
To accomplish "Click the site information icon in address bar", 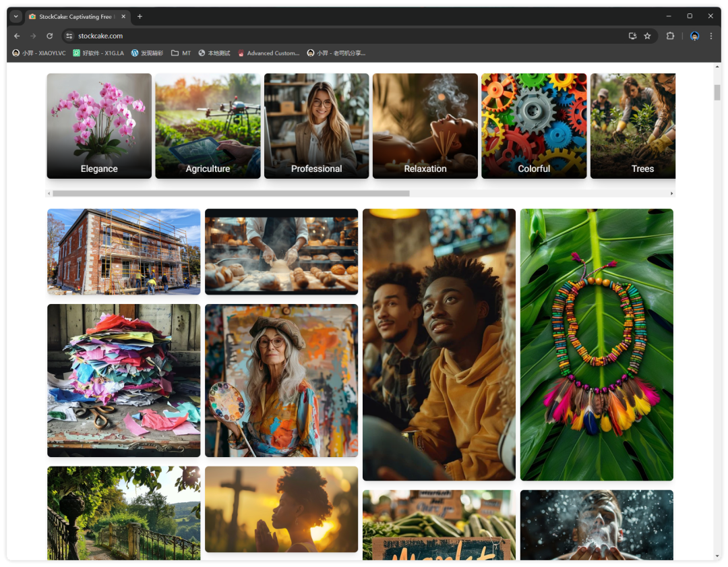I will [69, 36].
